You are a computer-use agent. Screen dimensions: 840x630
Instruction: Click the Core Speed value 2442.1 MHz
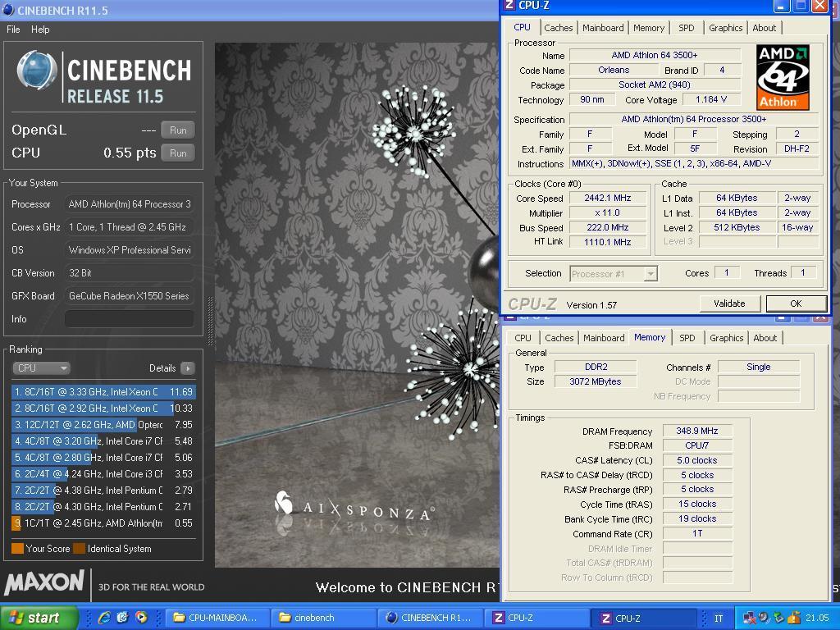[x=607, y=199]
